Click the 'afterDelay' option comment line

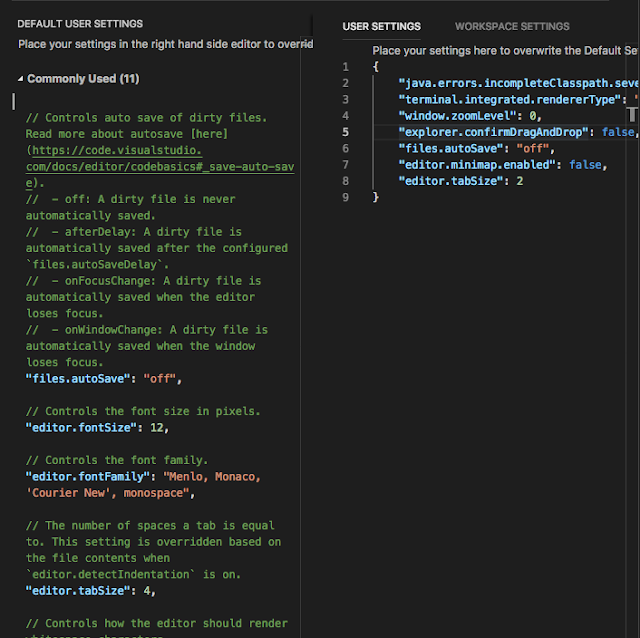click(133, 232)
